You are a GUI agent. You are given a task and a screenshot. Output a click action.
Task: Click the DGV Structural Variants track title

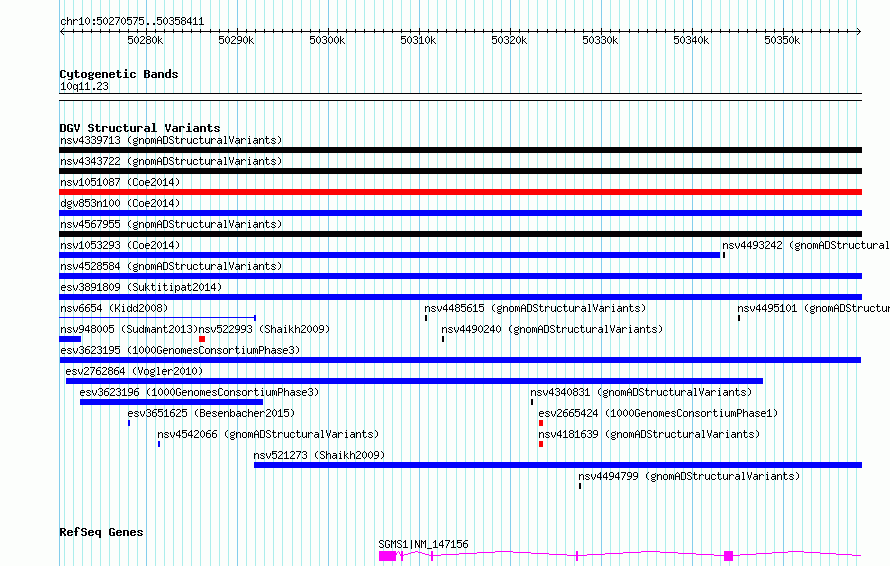click(140, 128)
